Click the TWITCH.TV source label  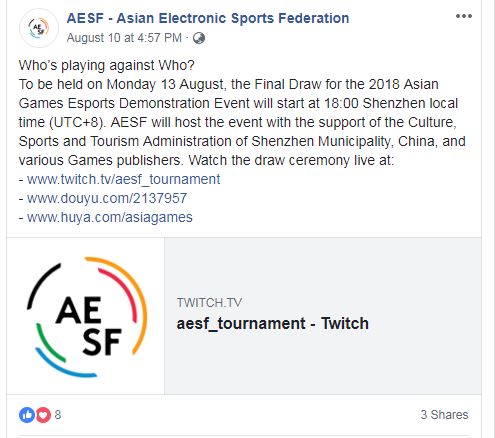(x=209, y=303)
